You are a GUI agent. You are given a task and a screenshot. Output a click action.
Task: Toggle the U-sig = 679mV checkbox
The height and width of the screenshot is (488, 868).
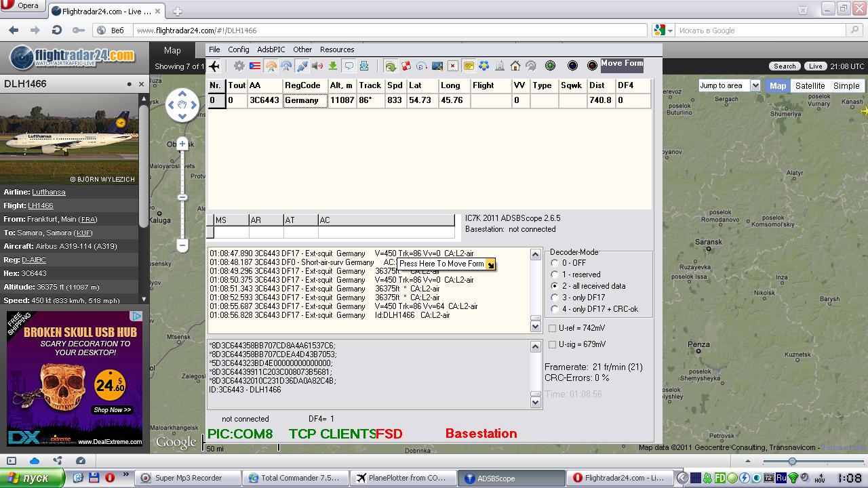(552, 344)
